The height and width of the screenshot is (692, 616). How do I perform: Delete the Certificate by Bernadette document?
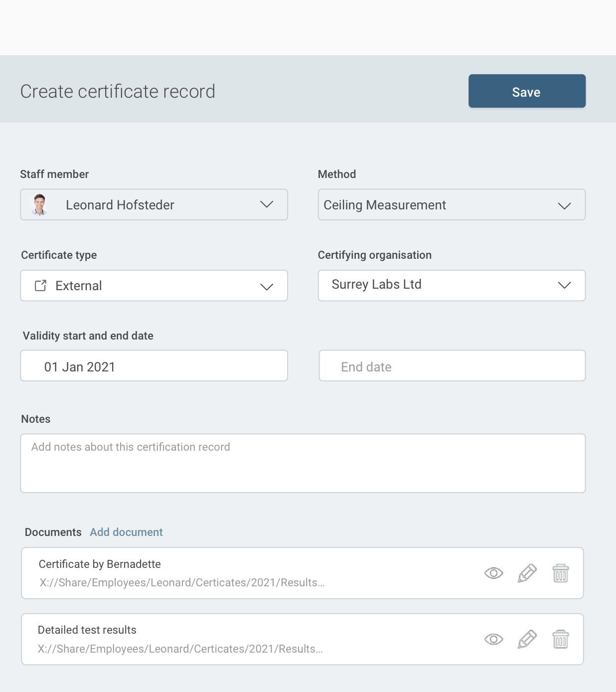[561, 573]
